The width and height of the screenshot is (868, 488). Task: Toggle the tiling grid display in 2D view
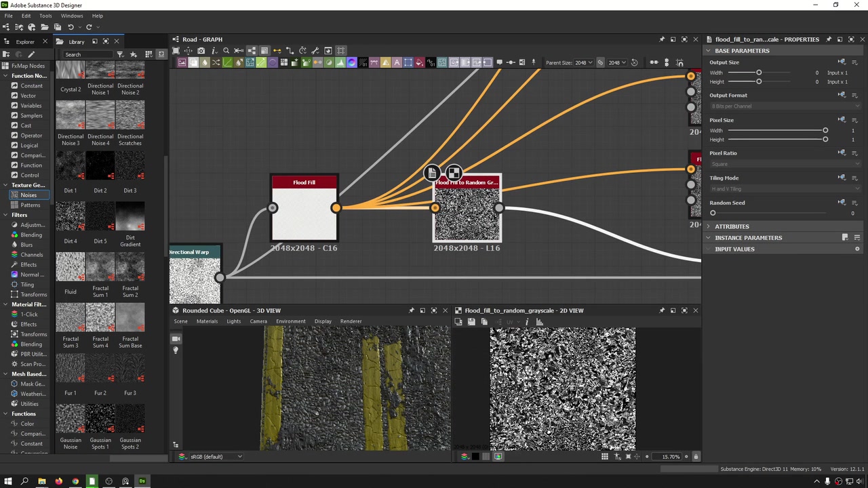pyautogui.click(x=604, y=457)
